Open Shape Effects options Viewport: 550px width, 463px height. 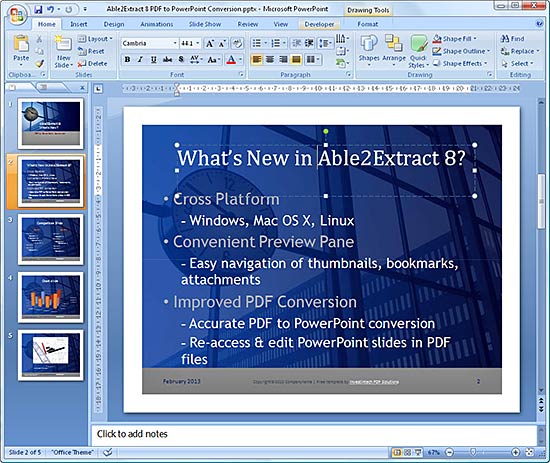point(460,63)
